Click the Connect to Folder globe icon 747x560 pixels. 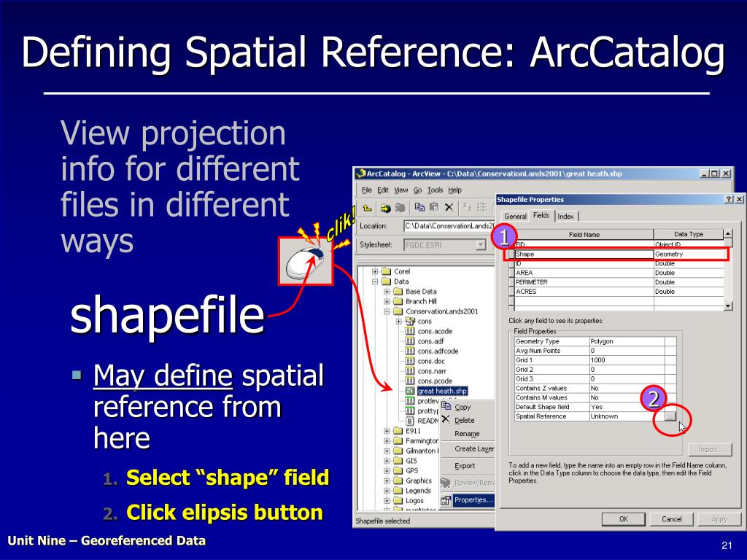(x=385, y=208)
